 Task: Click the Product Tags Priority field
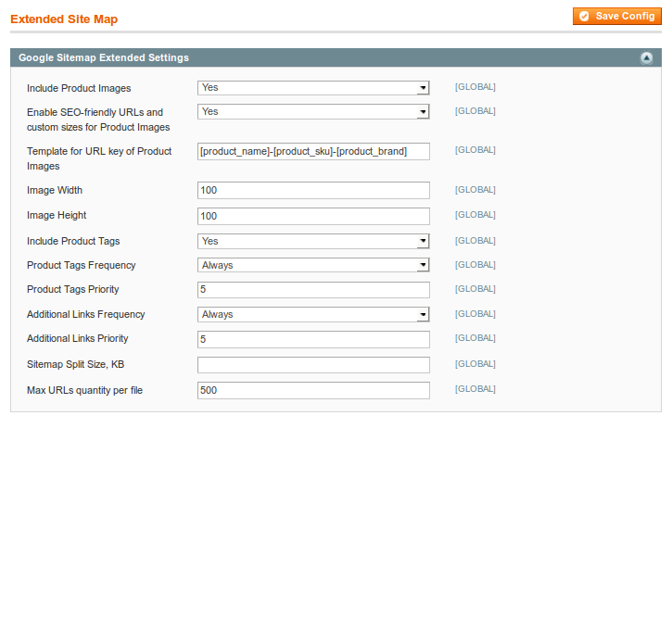[x=313, y=290]
